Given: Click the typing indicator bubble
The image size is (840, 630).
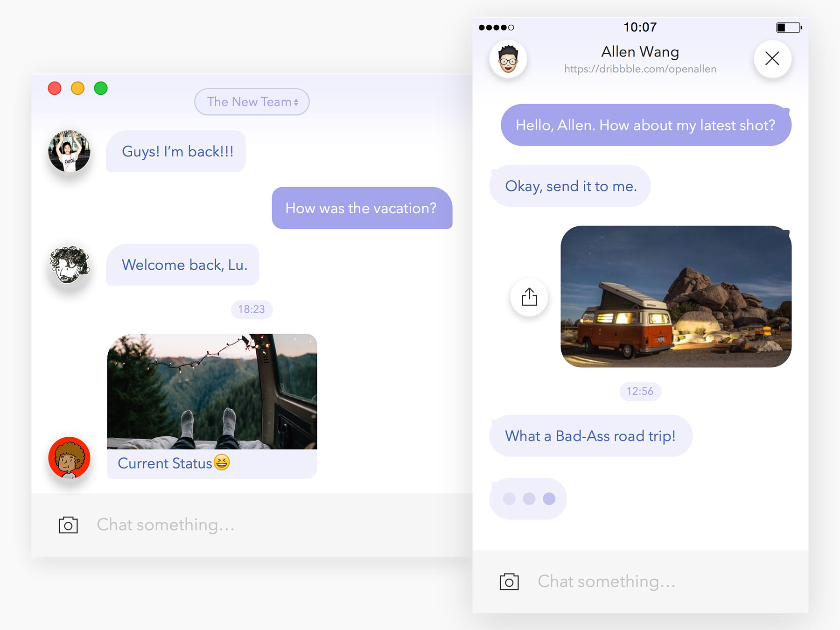Looking at the screenshot, I should [528, 498].
